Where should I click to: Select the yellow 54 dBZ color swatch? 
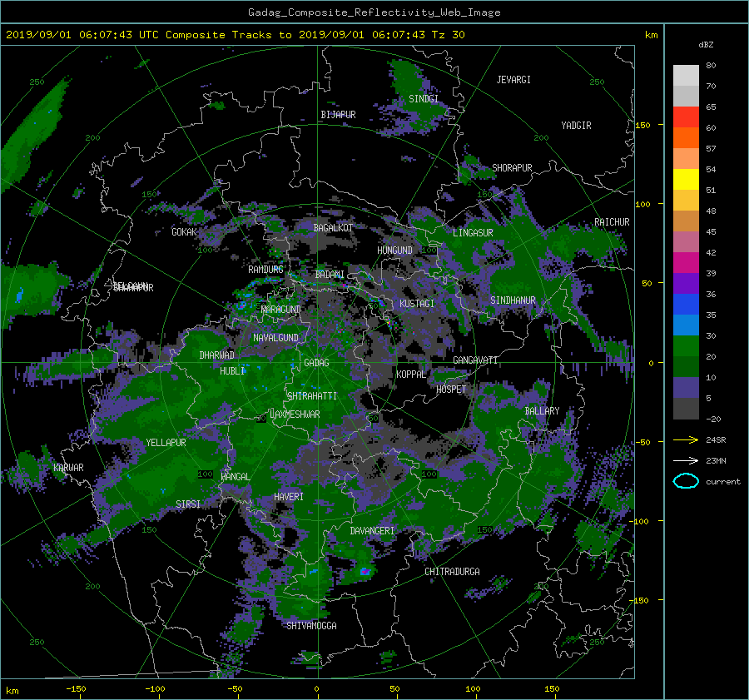point(686,179)
